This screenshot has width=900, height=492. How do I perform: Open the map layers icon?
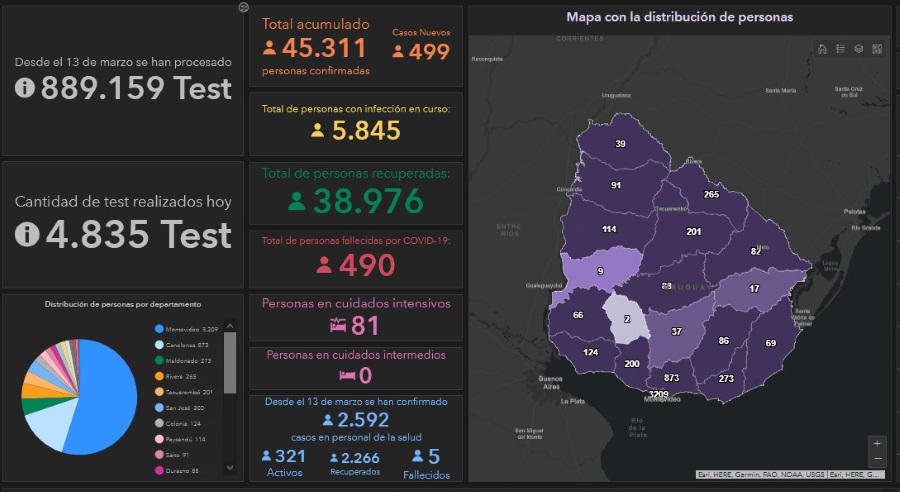pyautogui.click(x=858, y=49)
